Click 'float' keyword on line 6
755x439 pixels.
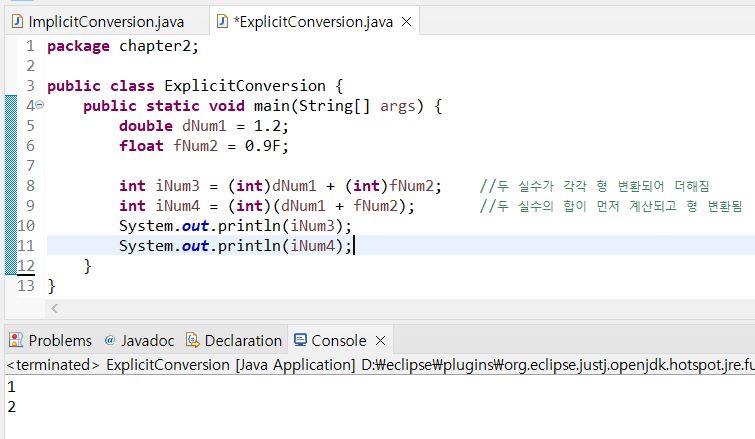point(141,145)
